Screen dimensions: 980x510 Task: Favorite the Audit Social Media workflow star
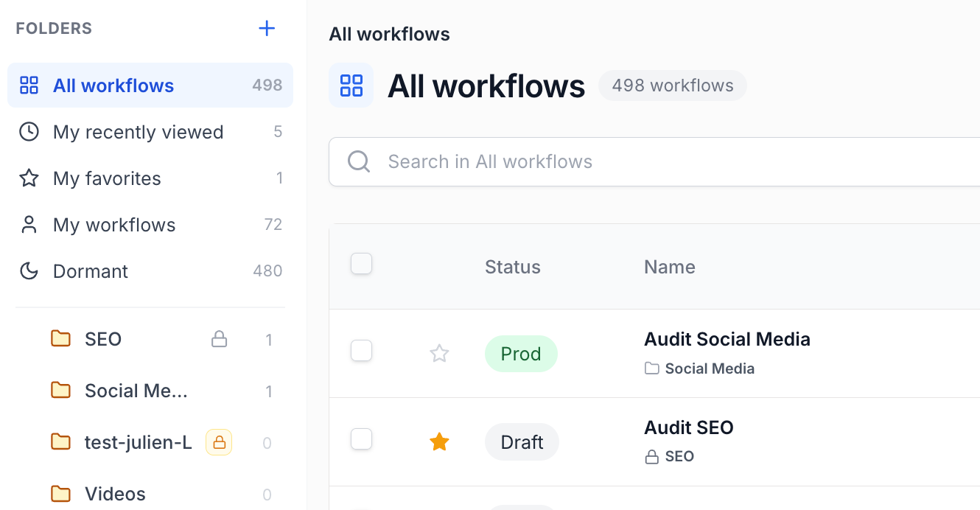(439, 354)
